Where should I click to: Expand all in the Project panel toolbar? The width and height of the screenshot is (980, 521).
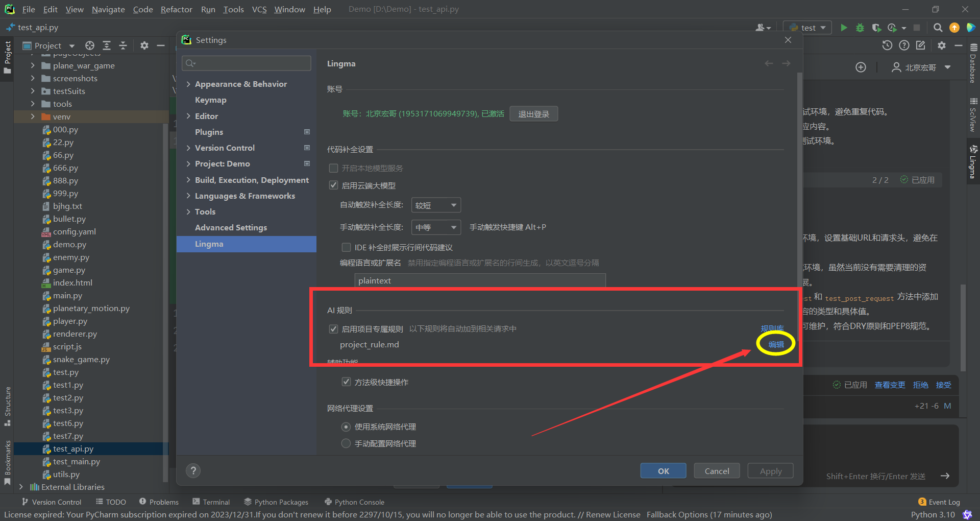[x=107, y=45]
